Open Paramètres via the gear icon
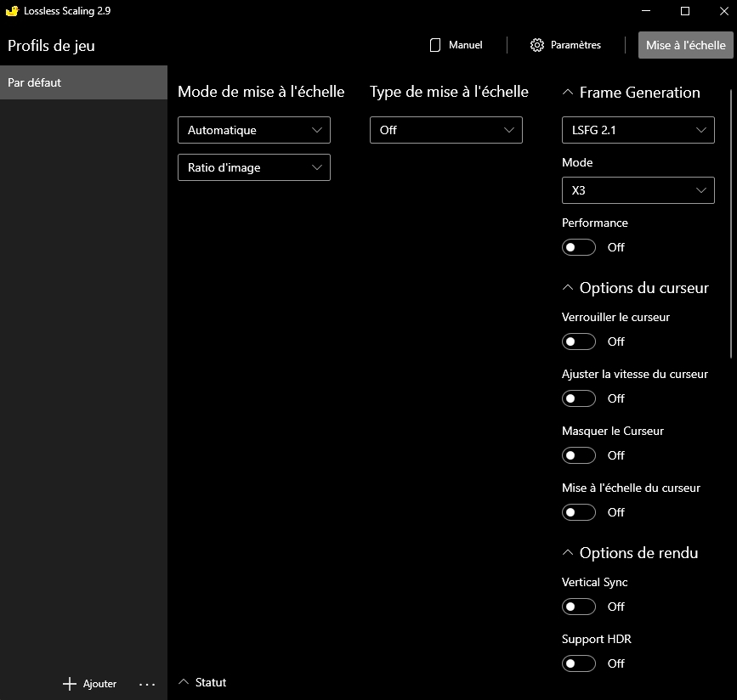 [x=536, y=45]
